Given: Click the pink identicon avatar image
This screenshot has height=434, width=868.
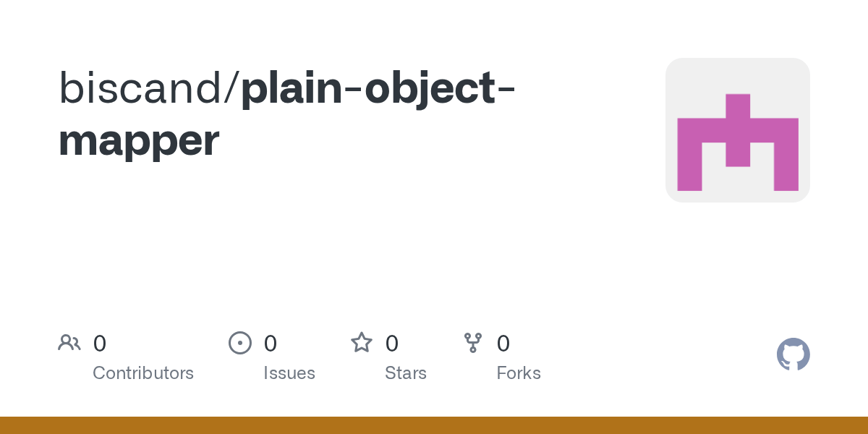Looking at the screenshot, I should 738,142.
